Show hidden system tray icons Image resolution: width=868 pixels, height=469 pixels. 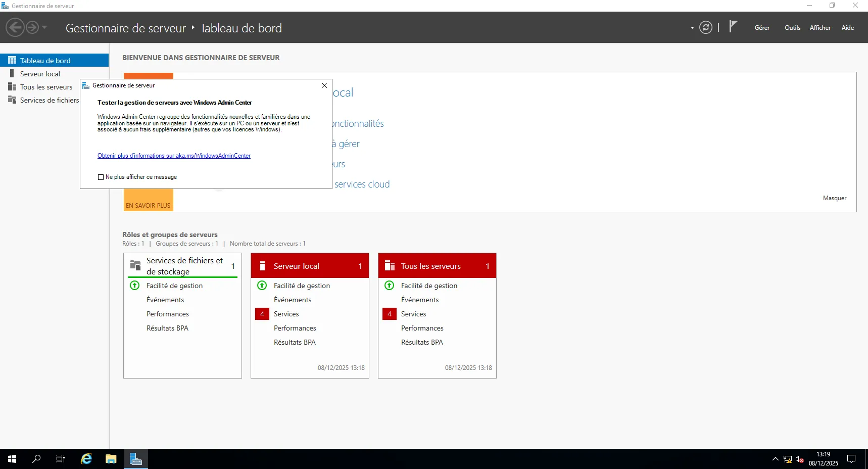coord(775,459)
